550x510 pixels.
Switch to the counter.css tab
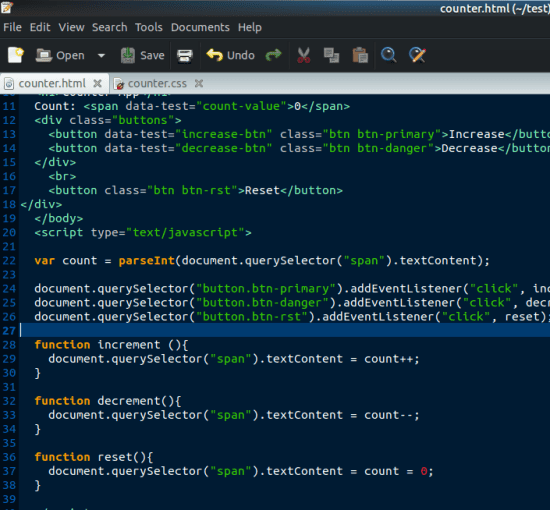point(157,83)
